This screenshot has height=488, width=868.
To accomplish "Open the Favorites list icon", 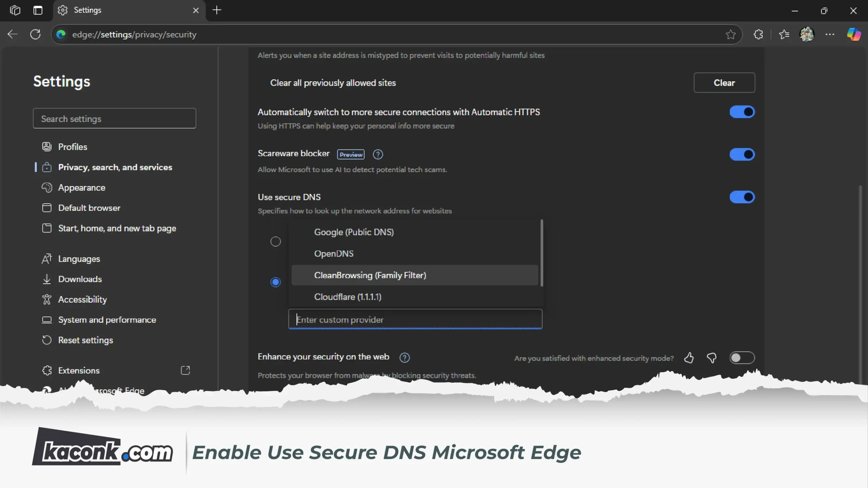I will (x=784, y=34).
